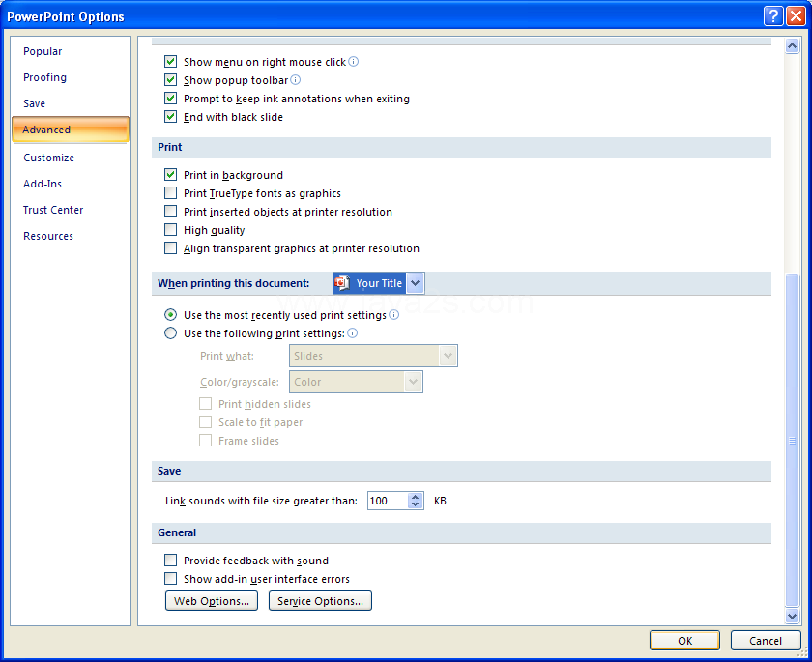The width and height of the screenshot is (812, 662).
Task: Go to the Customize category
Action: (x=71, y=158)
